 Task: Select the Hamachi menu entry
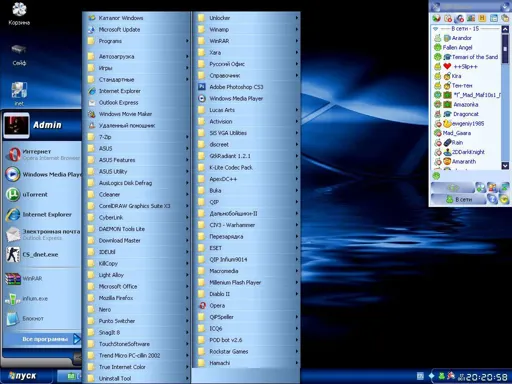coord(247,363)
